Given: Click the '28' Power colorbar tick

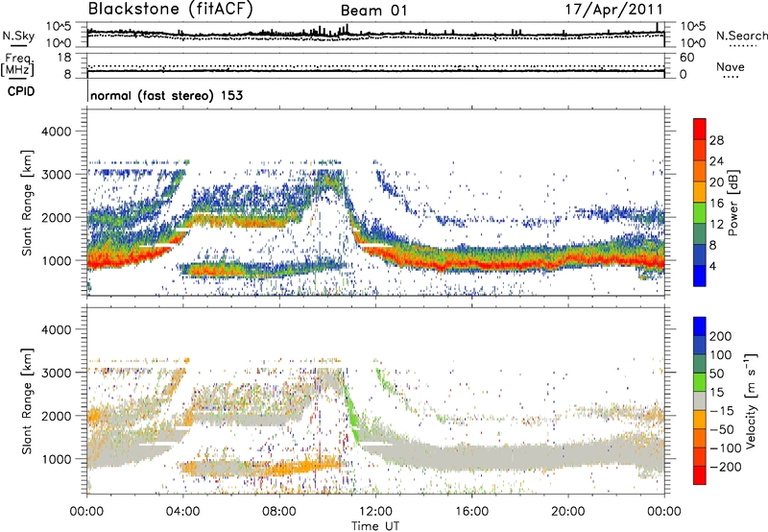Looking at the screenshot, I should (716, 140).
